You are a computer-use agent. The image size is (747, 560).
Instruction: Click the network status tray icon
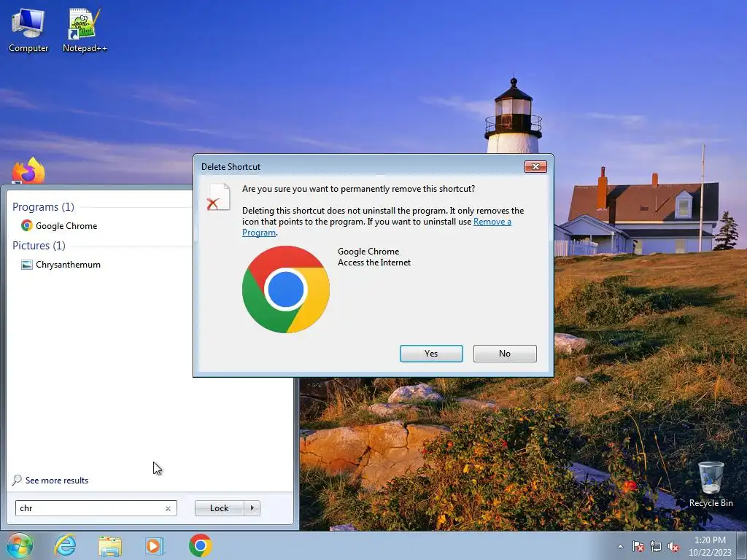tap(656, 546)
